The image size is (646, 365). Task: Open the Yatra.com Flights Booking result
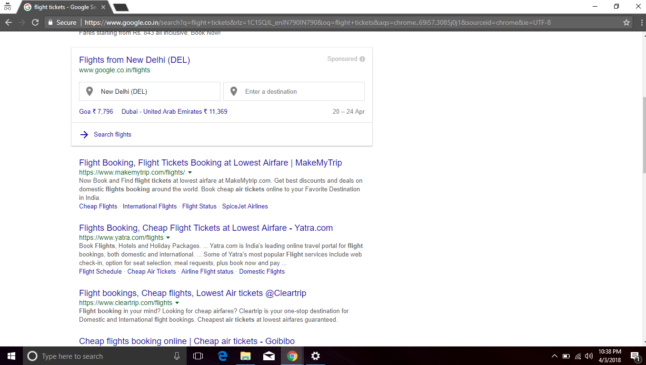pos(206,228)
